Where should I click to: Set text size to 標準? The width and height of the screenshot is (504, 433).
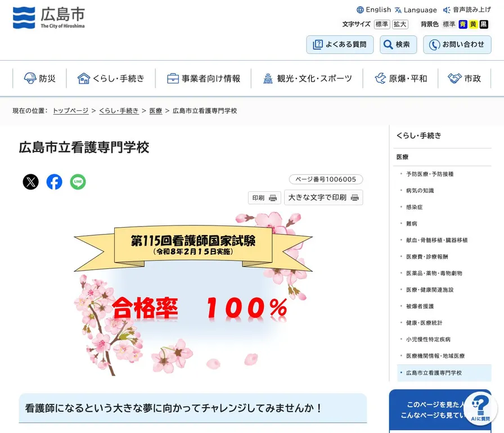point(382,24)
